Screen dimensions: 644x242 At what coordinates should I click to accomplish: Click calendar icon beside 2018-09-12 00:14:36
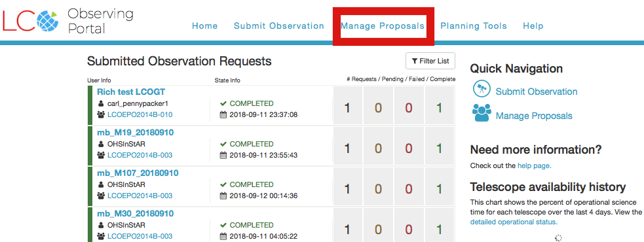(223, 196)
